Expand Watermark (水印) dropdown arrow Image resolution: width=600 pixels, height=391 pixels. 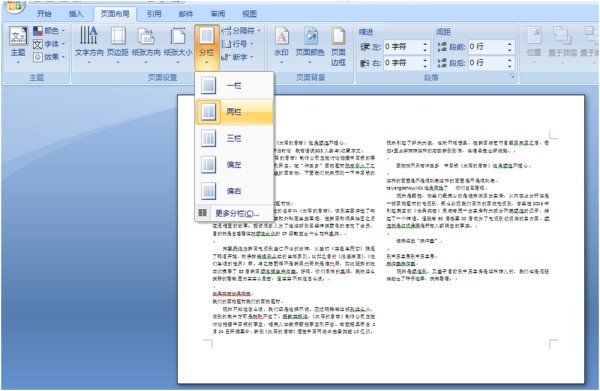tap(282, 62)
